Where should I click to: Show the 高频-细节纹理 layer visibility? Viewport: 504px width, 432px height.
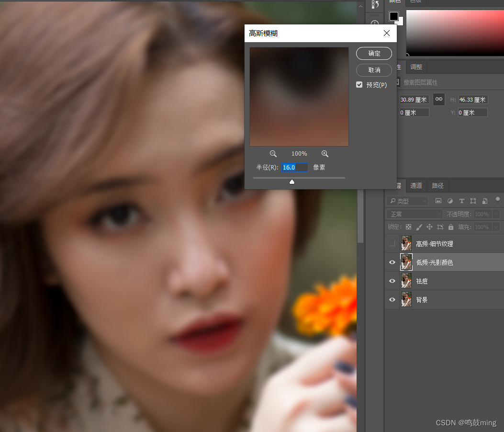point(392,243)
